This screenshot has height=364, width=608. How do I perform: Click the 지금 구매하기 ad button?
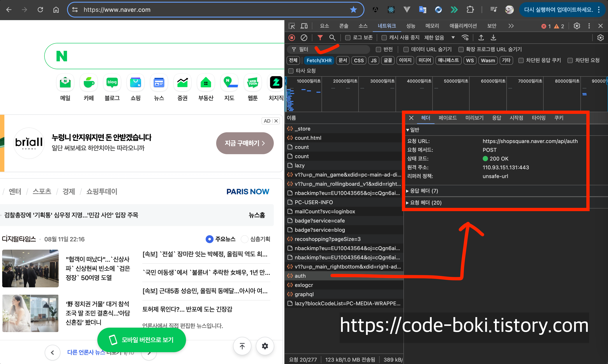(244, 143)
